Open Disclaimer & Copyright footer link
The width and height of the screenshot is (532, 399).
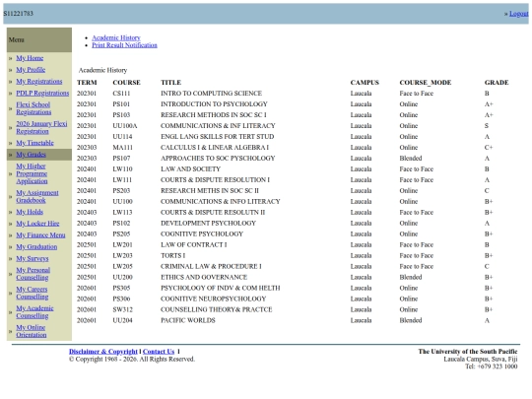point(103,352)
